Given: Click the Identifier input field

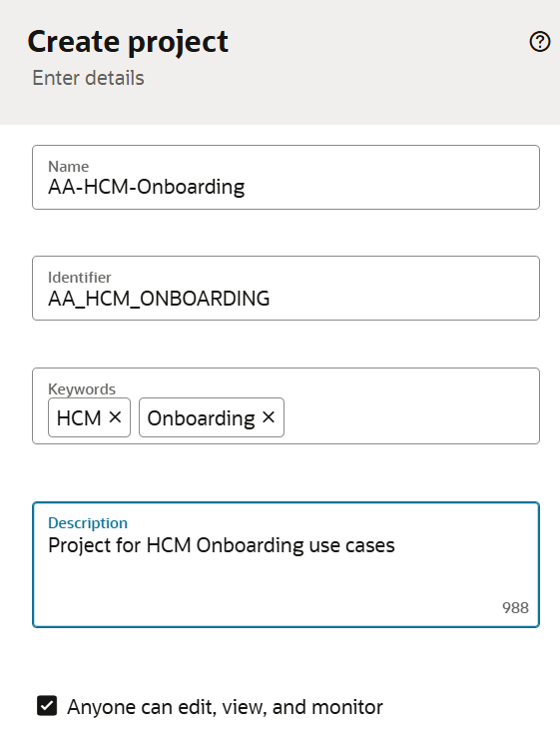Looking at the screenshot, I should (x=285, y=289).
